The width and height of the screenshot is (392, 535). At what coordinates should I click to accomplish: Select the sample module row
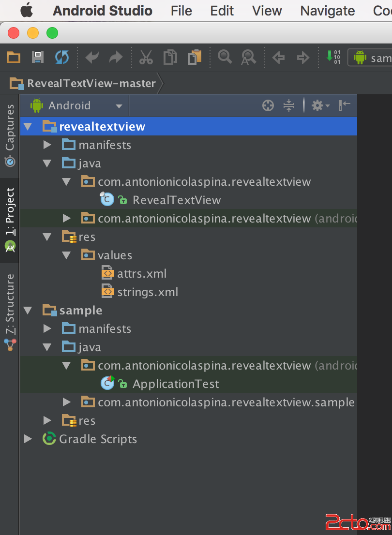click(x=189, y=311)
